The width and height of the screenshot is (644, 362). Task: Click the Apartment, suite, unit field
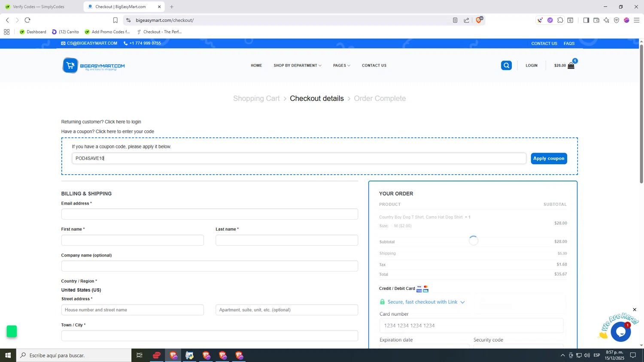pos(287,310)
